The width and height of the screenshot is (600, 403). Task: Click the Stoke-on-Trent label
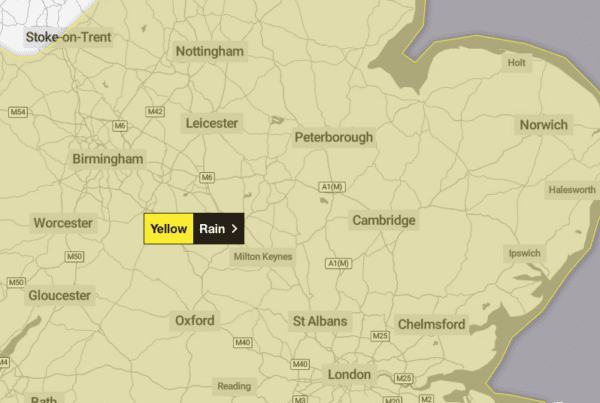[68, 37]
